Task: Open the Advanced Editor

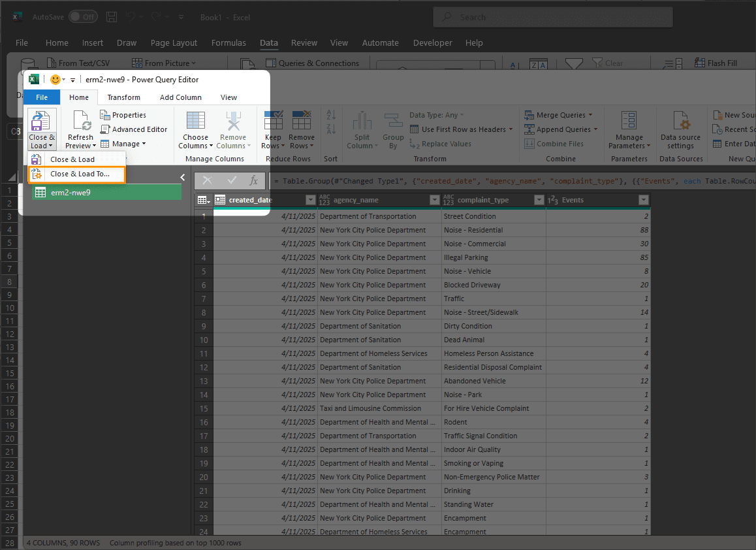Action: [x=134, y=129]
